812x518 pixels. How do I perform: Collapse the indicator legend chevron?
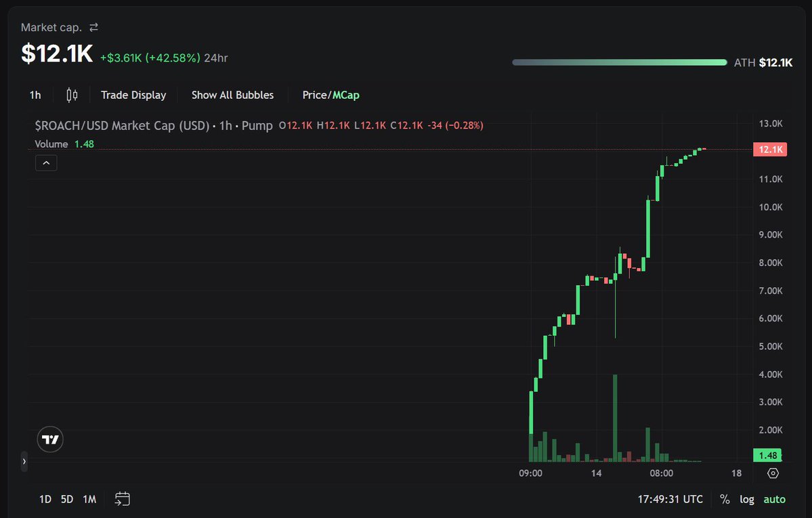click(46, 163)
